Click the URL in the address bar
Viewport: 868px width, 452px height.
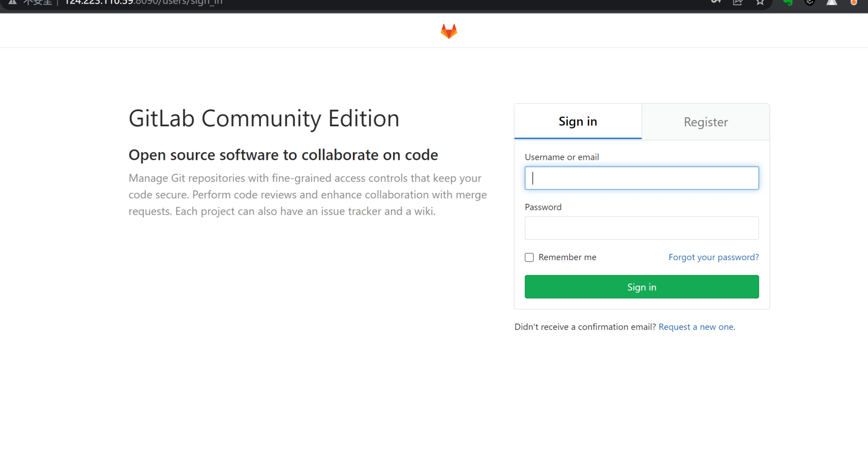144,2
